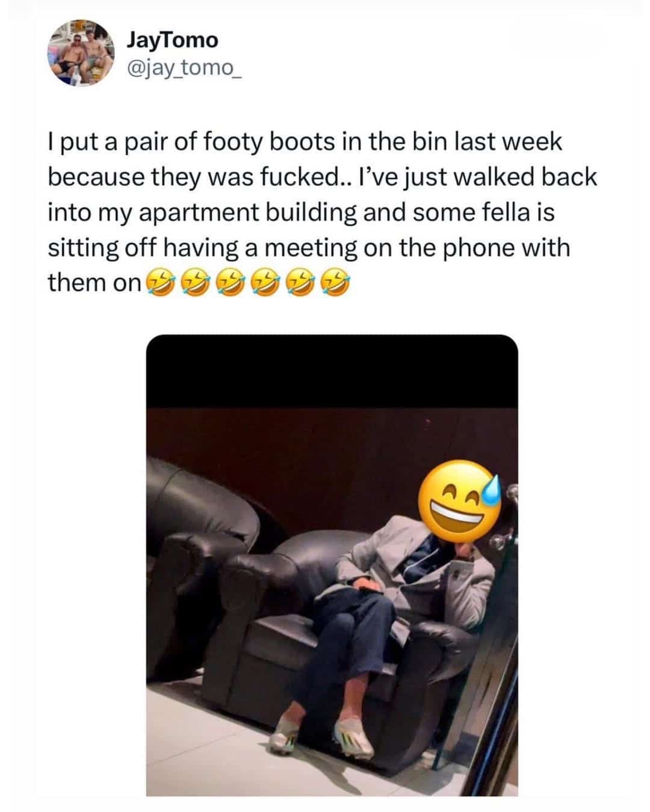The width and height of the screenshot is (650, 812).
Task: Click the tweet line ending "phone with"
Action: tap(309, 247)
